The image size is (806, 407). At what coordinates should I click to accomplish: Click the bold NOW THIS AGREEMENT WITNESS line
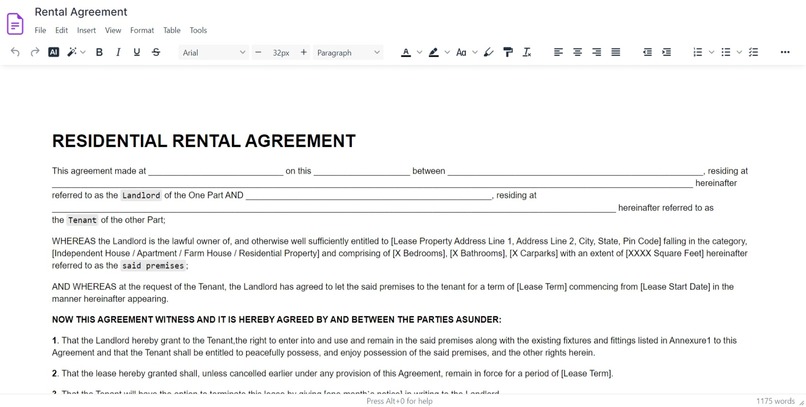click(277, 320)
